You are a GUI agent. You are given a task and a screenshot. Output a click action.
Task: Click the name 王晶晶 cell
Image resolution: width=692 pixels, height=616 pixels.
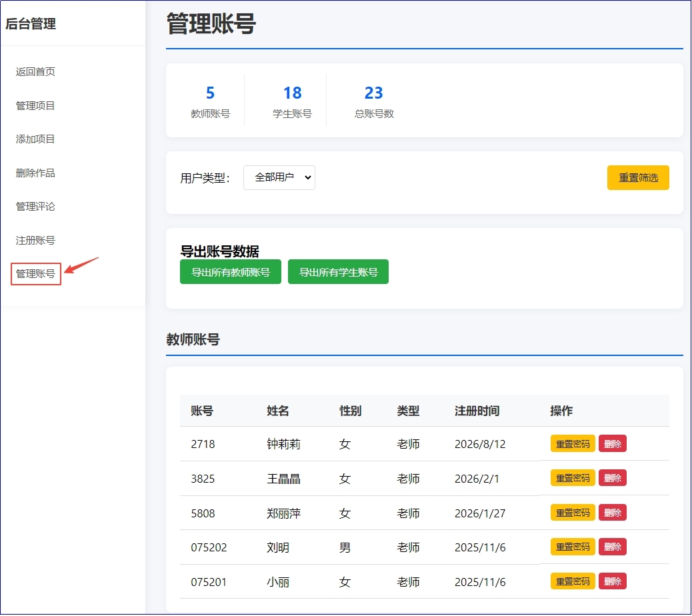pos(284,479)
